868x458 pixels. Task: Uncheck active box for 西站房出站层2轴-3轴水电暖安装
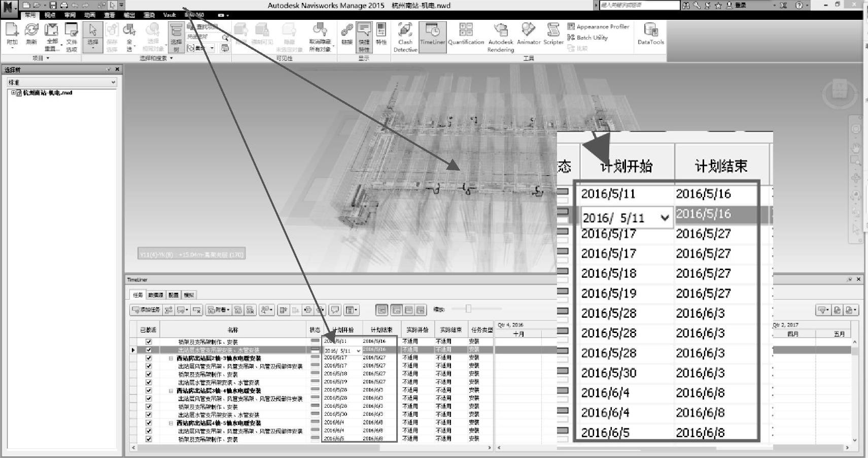pos(149,358)
